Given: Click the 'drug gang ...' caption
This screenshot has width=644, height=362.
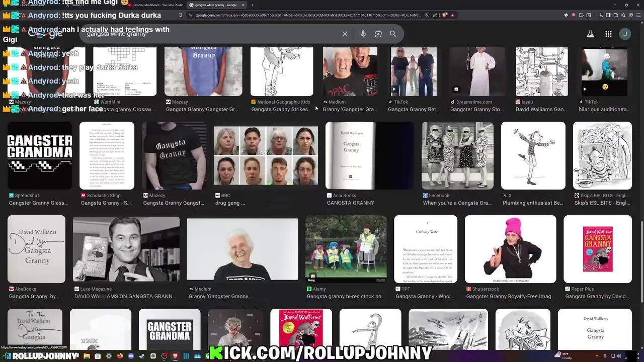Looking at the screenshot, I should pos(230,203).
